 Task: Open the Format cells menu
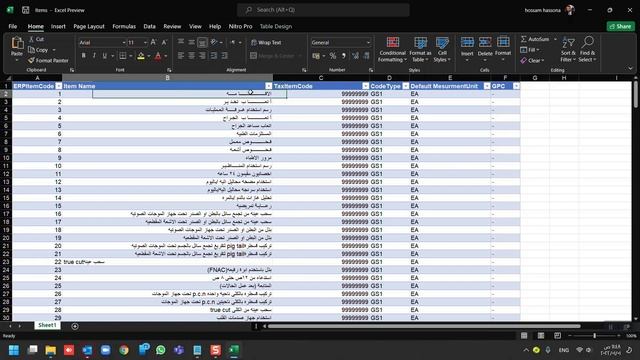503,49
